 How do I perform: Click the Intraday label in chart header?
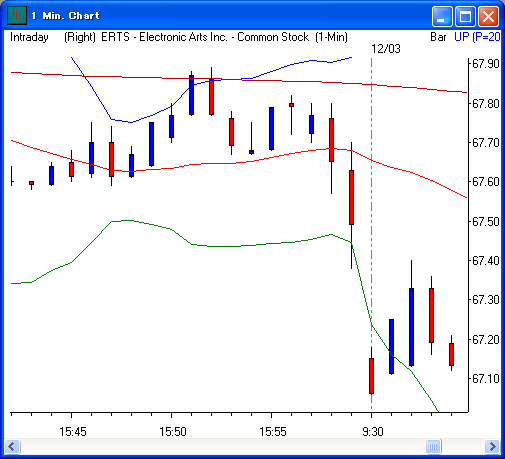(29, 37)
